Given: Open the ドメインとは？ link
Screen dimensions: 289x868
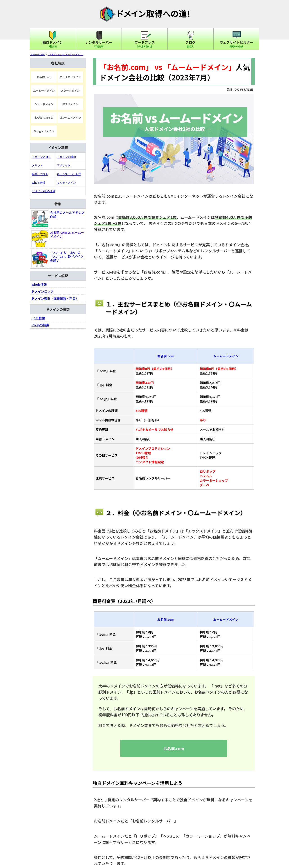Looking at the screenshot, I should coord(41,157).
